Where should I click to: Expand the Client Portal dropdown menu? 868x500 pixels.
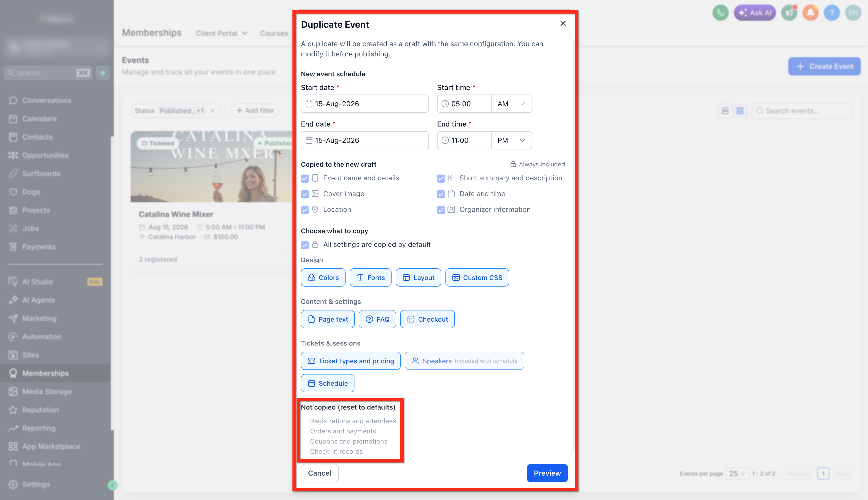click(x=222, y=33)
